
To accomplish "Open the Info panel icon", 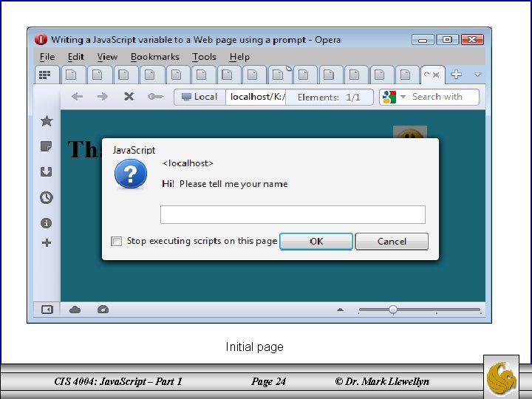I will [x=47, y=223].
